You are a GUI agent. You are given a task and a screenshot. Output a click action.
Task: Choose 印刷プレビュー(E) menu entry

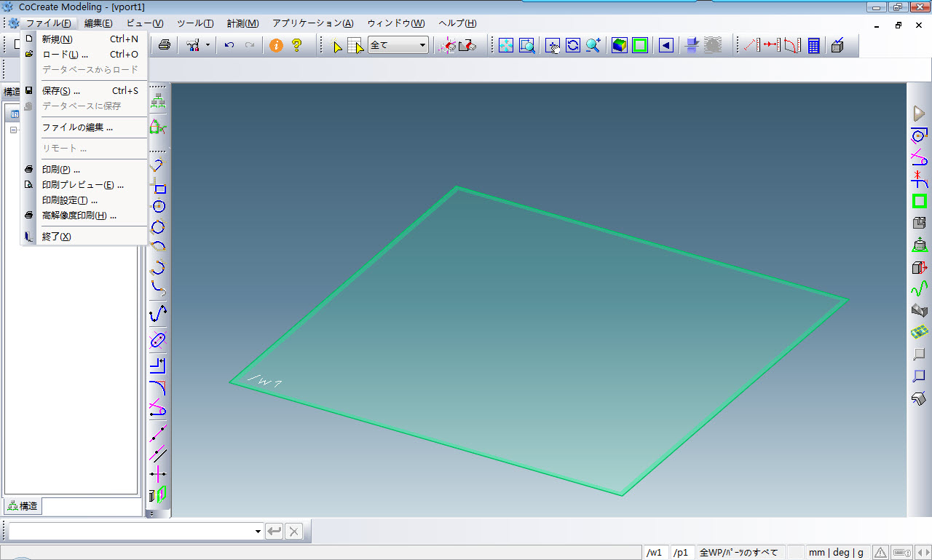click(84, 185)
